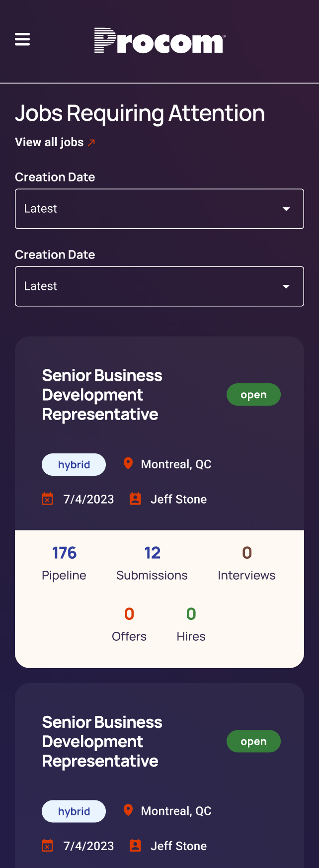Open the second Creation Date dropdown
The image size is (319, 868).
coord(159,286)
